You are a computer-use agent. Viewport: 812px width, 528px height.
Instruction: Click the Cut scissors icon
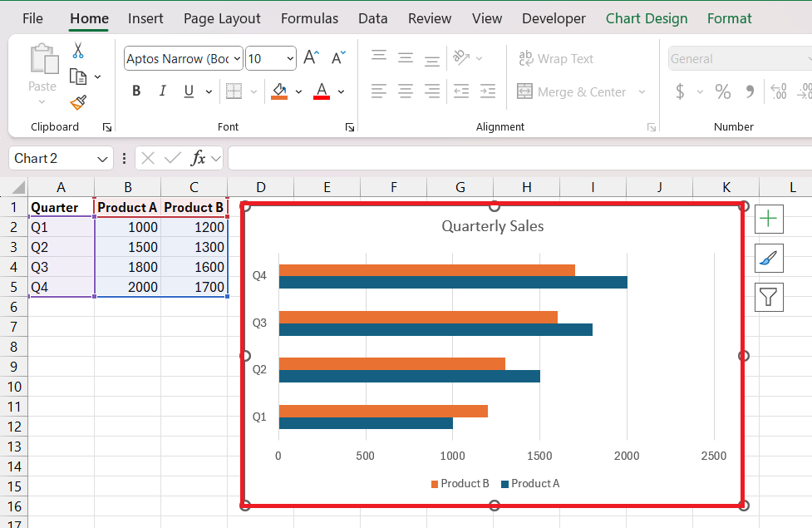pyautogui.click(x=78, y=51)
